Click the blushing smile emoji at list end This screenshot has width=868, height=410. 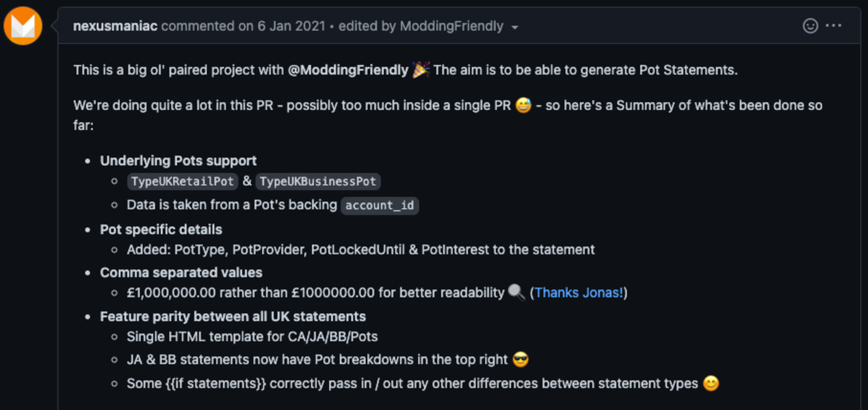tap(711, 383)
